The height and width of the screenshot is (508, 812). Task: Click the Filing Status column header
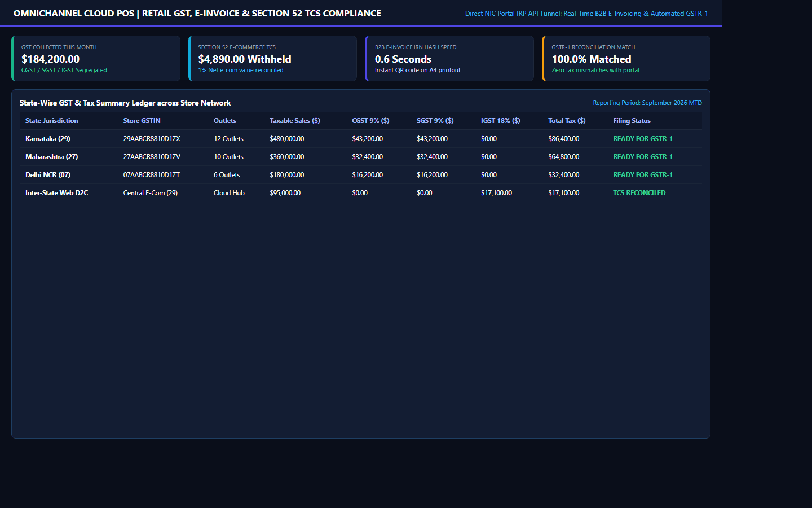tap(632, 121)
